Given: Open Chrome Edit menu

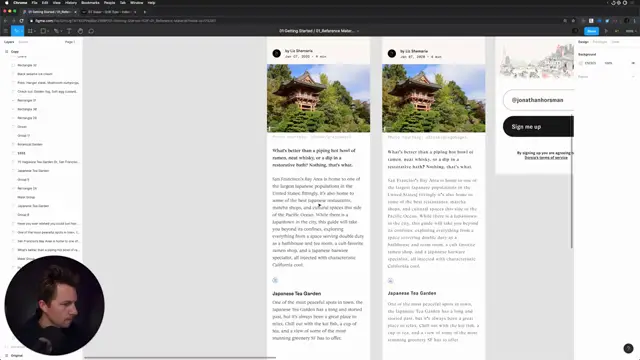Looking at the screenshot, I should pos(45,2).
